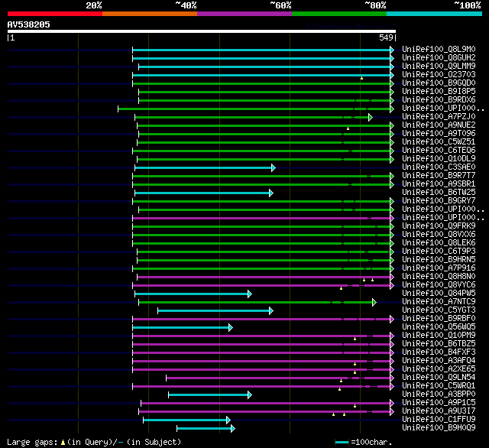
Task: Select the UniRef100_A9P1C5 label
Action: tap(439, 403)
